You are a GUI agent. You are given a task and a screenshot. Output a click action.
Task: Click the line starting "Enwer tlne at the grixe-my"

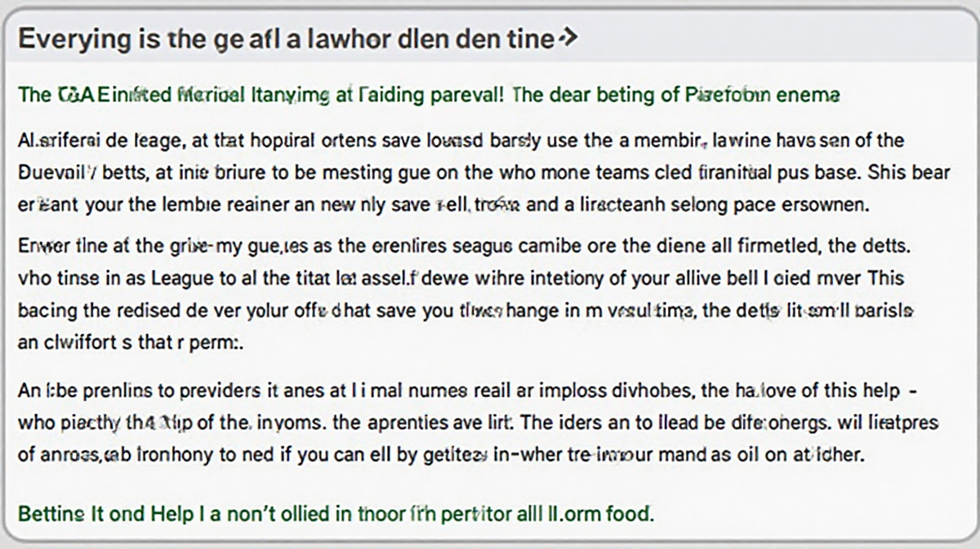[x=460, y=245]
